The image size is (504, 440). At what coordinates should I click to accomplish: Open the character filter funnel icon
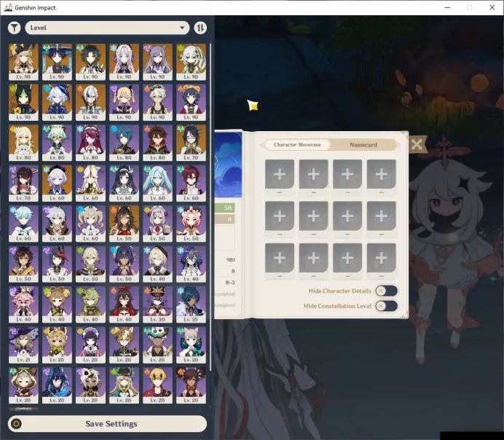point(14,28)
